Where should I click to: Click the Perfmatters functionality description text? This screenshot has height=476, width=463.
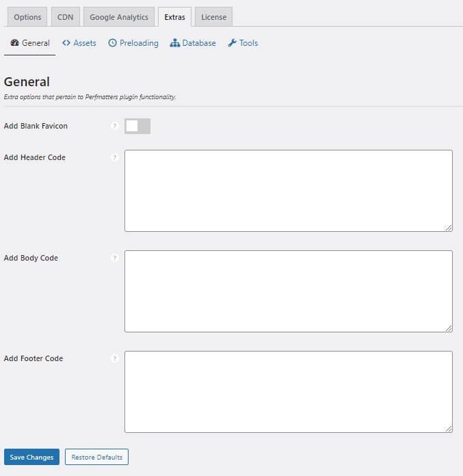click(90, 97)
